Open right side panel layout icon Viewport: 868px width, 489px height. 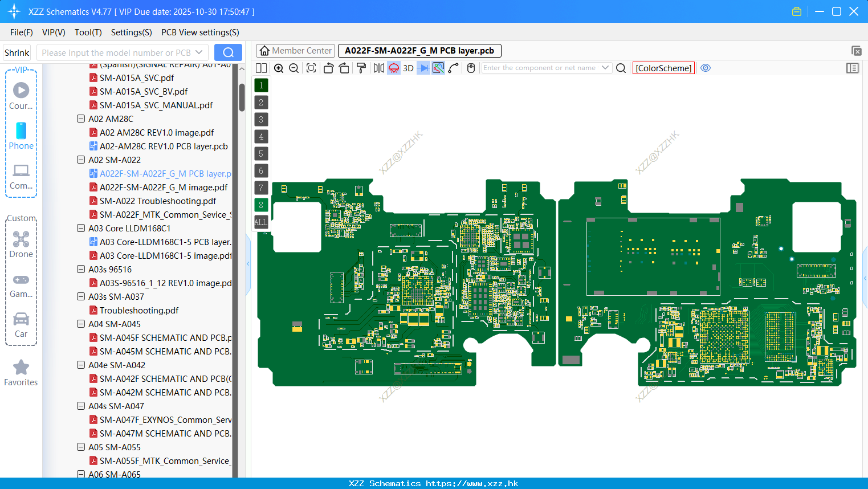[853, 68]
